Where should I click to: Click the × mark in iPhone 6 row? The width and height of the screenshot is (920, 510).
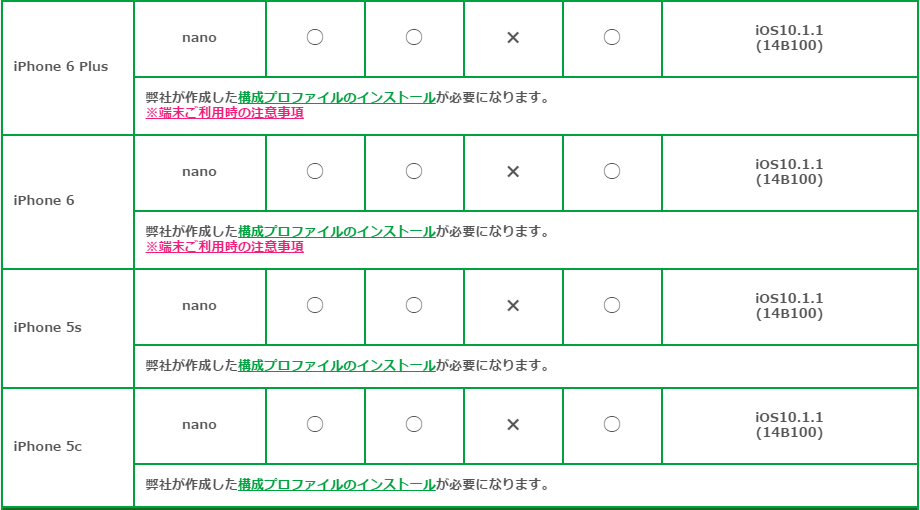click(x=513, y=171)
